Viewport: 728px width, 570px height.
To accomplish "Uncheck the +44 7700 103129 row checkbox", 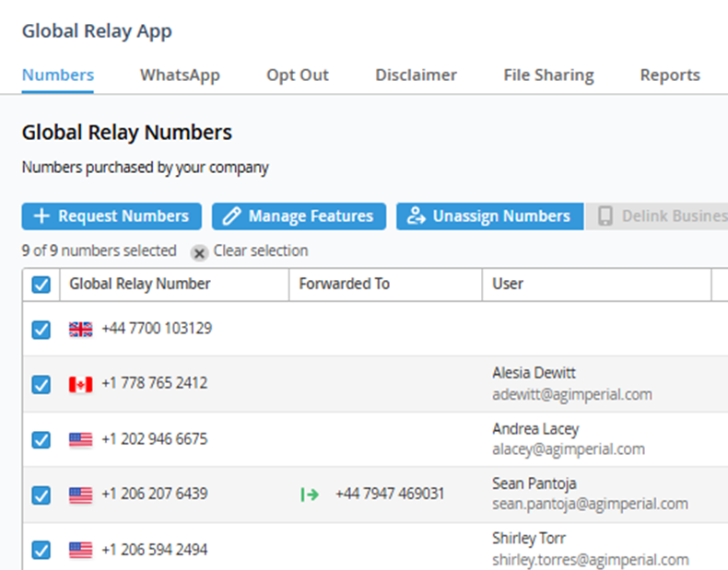I will tap(41, 330).
